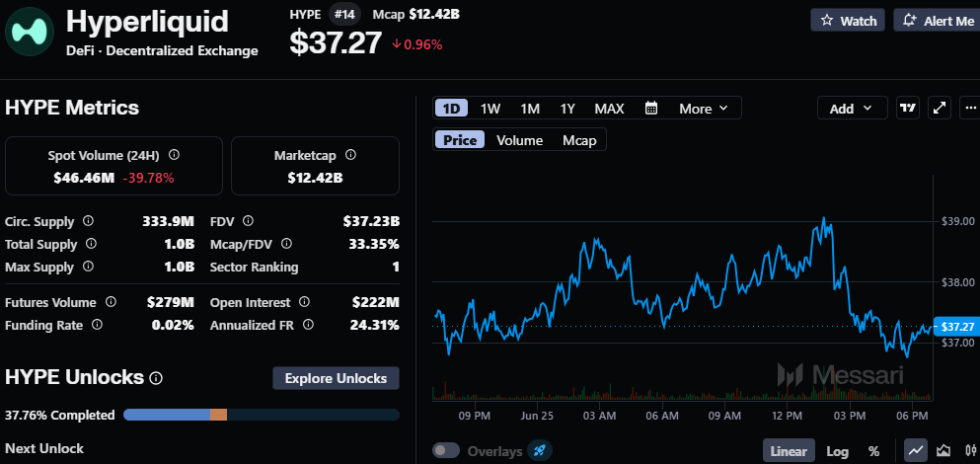Click the FDV info icon
The width and height of the screenshot is (980, 464).
point(248,221)
